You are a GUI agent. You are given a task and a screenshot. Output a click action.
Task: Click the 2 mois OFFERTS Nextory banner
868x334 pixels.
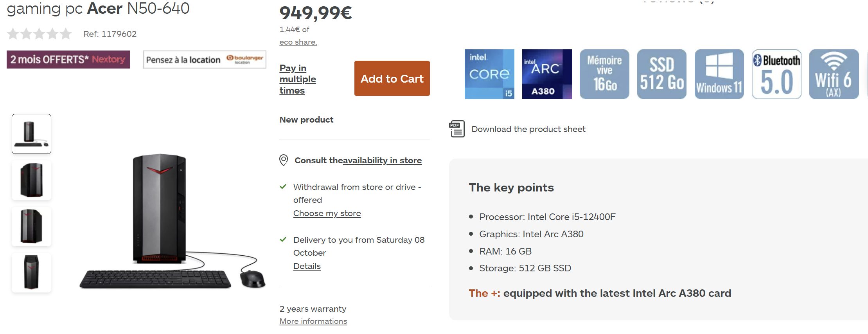point(68,60)
